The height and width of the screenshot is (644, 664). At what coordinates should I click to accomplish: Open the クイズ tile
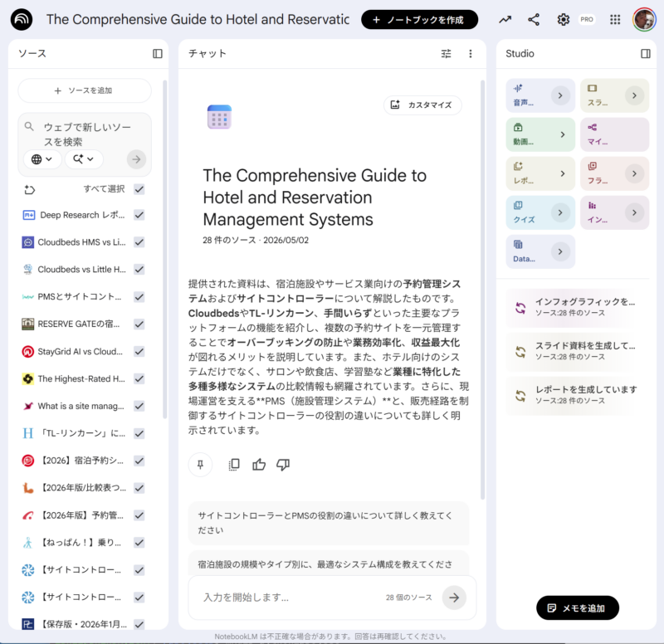pos(540,212)
